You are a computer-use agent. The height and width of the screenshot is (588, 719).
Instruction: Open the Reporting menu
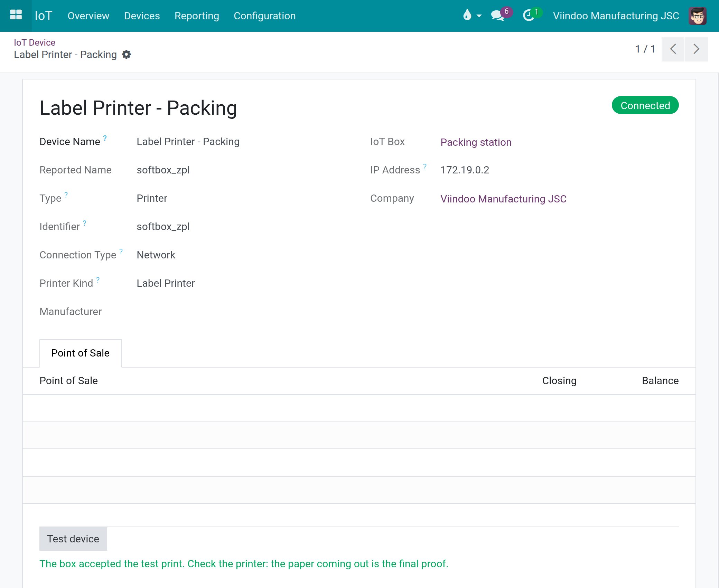click(197, 16)
